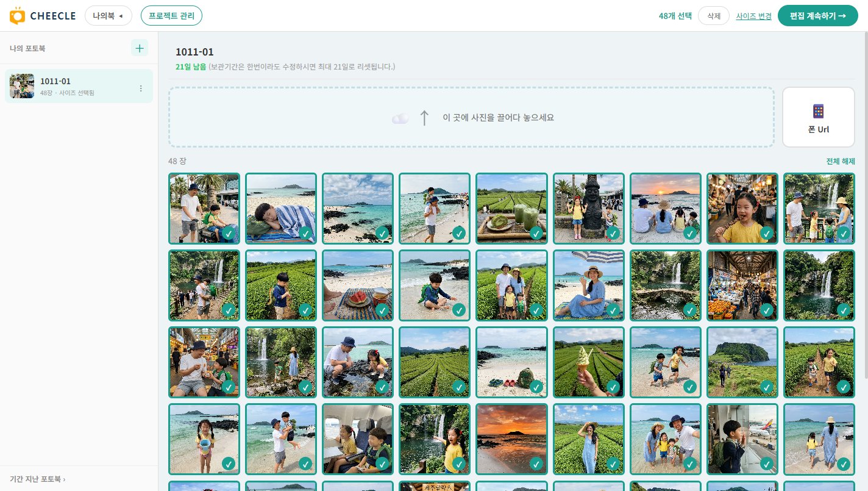This screenshot has height=491, width=868.
Task: Uncheck the man pushing stroller photo
Action: click(x=229, y=233)
